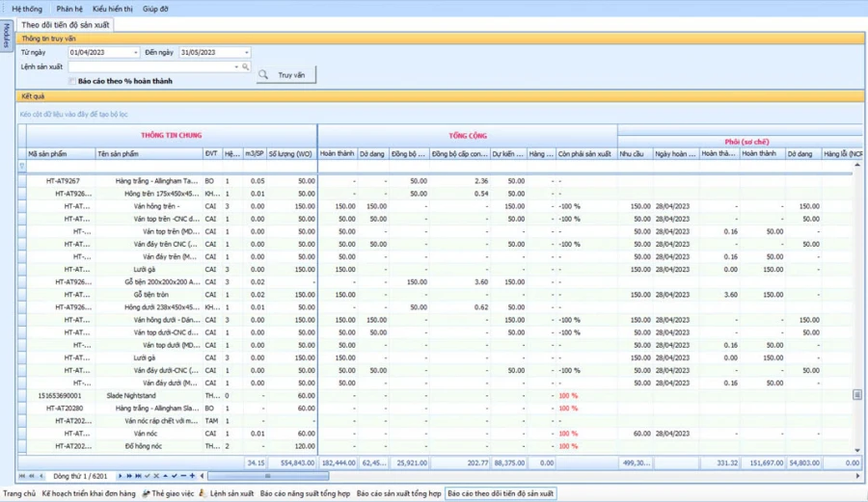Click the vertical scrollbar up arrow

(x=857, y=166)
